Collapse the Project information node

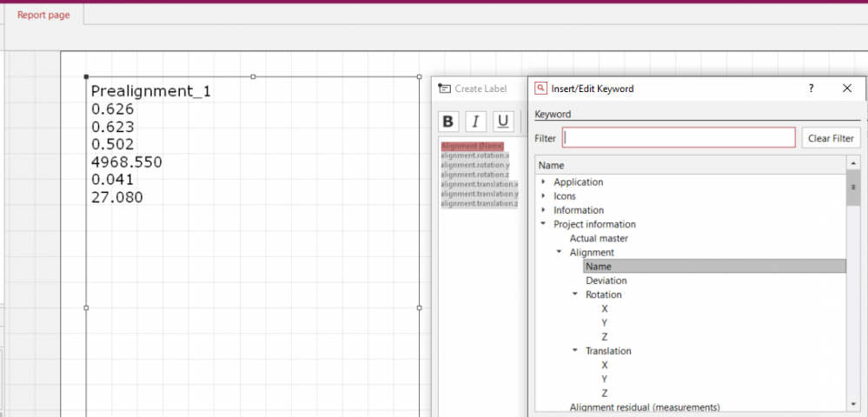pos(544,224)
